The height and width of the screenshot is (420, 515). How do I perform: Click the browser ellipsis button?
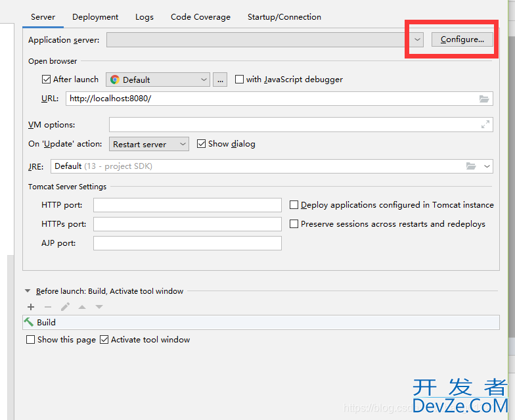(x=220, y=80)
